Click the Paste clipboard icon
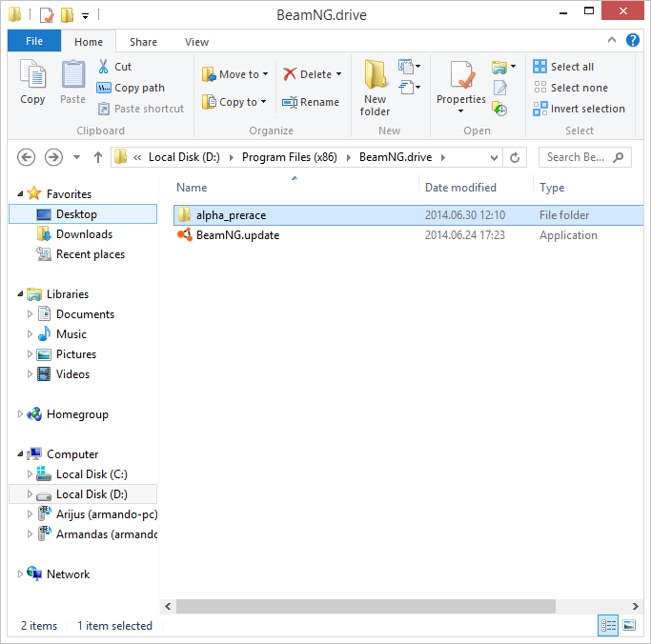Image resolution: width=651 pixels, height=644 pixels. point(73,74)
